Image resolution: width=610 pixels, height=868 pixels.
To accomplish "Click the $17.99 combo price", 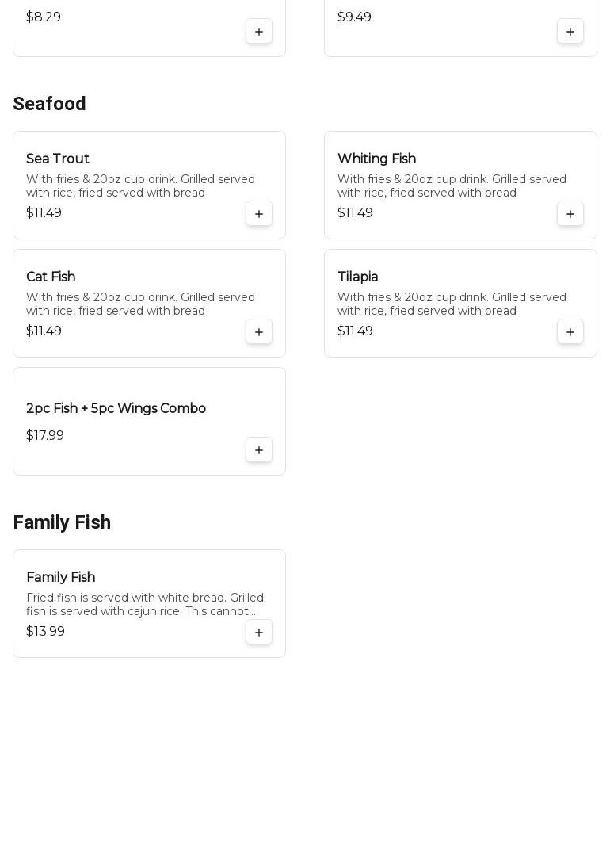I will [45, 436].
